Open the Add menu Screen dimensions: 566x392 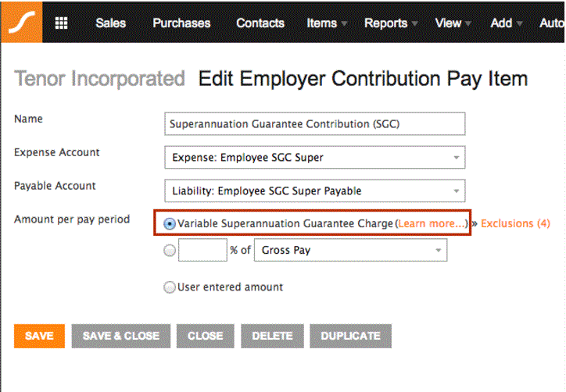(x=507, y=23)
